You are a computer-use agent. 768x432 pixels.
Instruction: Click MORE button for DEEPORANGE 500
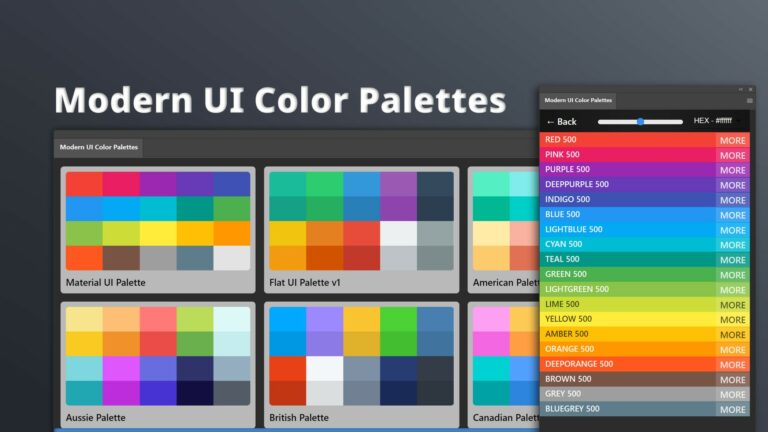[732, 364]
